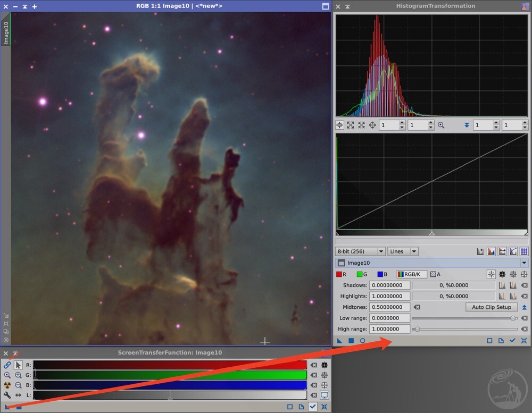Reset the Shadows clipping value
The width and height of the screenshot is (532, 413).
(x=524, y=285)
